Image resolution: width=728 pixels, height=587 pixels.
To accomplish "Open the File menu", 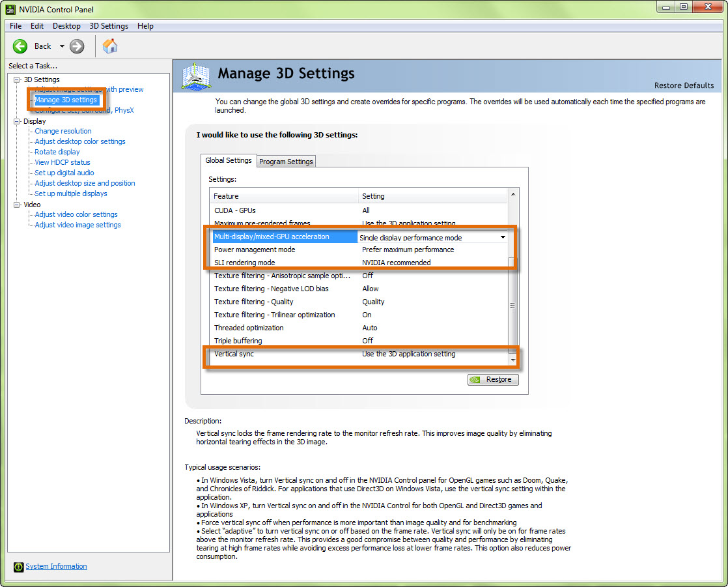I will [16, 26].
